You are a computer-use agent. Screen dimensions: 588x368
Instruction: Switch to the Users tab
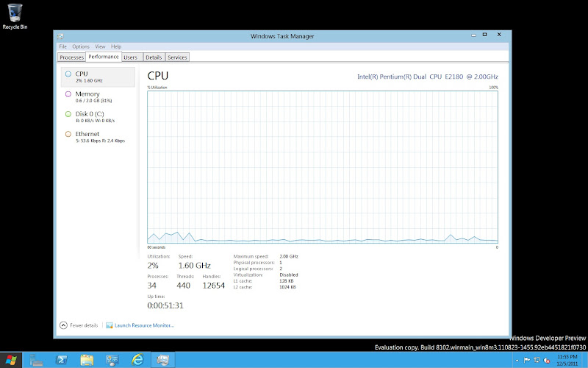131,57
